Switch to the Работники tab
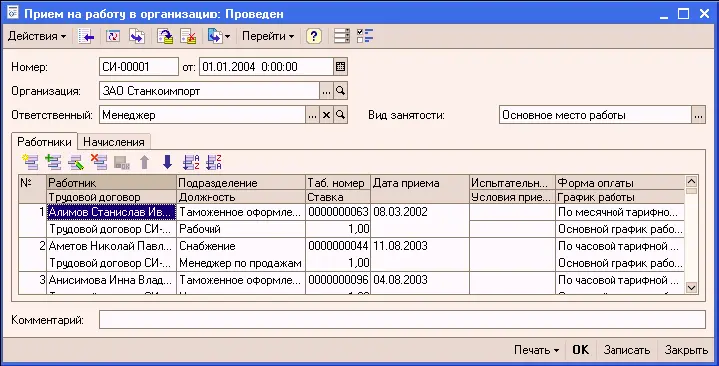 coord(44,142)
